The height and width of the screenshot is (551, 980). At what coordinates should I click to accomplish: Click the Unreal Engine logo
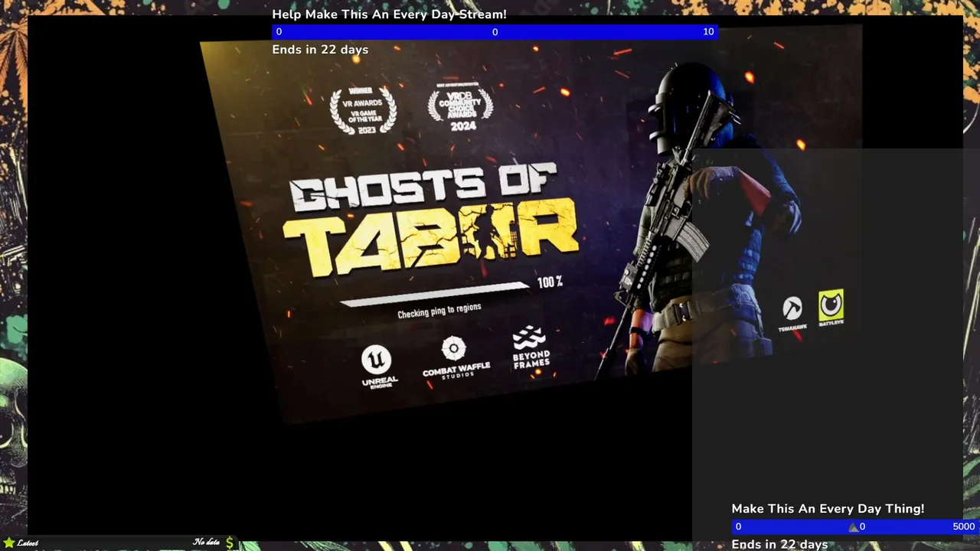[x=380, y=367]
